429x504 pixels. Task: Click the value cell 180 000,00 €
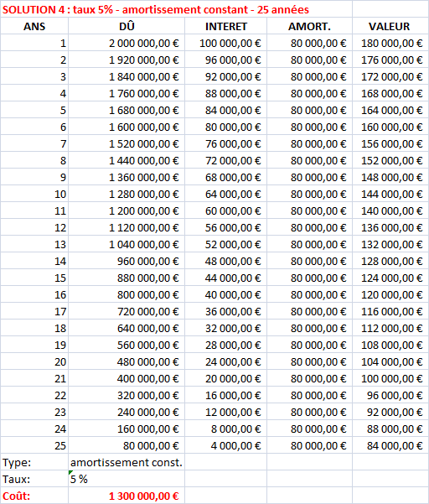(x=390, y=43)
